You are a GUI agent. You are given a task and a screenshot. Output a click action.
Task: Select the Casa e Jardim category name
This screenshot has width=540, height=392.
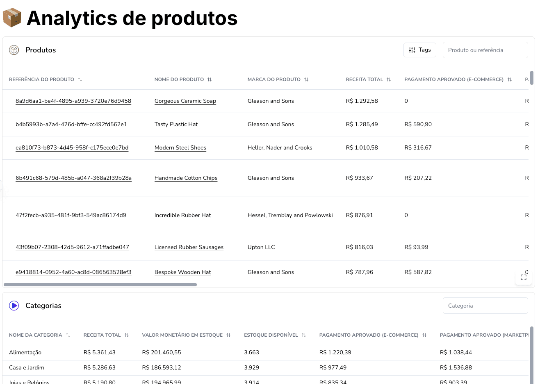27,368
